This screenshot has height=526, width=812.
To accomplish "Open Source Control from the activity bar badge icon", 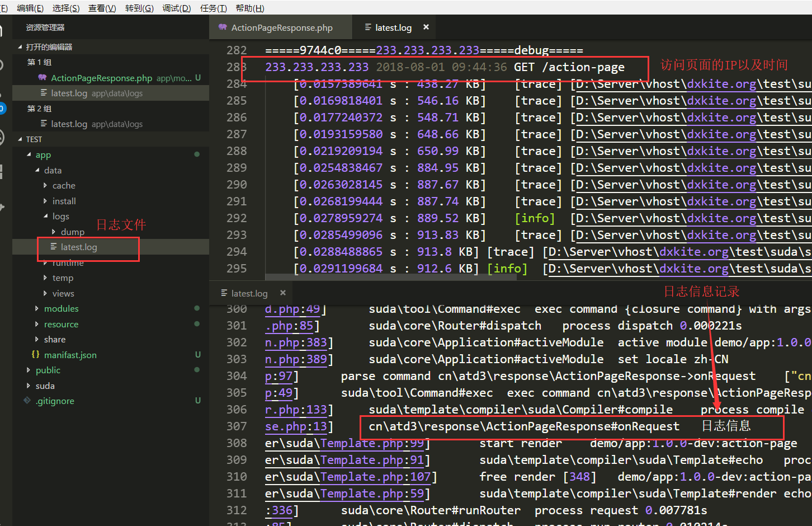I will point(2,107).
